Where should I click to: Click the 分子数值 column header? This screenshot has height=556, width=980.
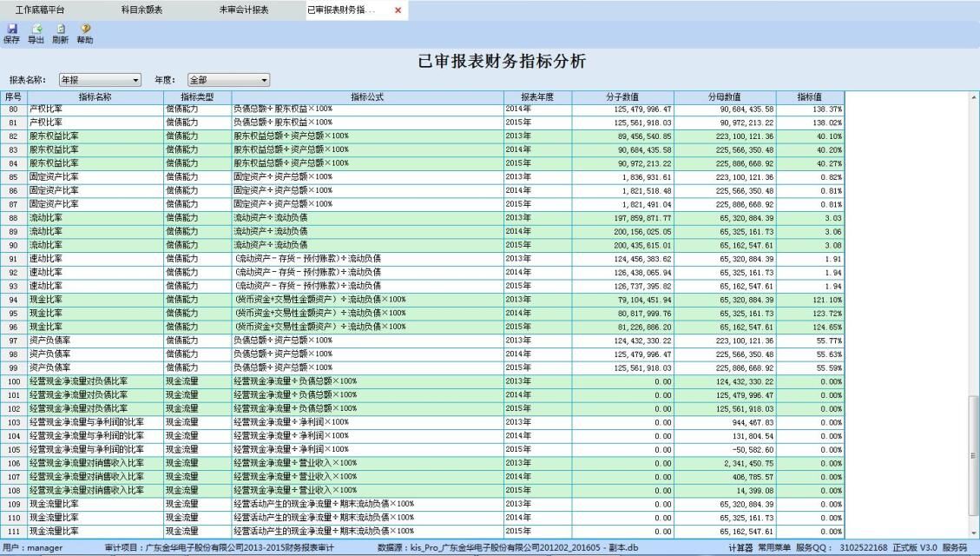[x=622, y=97]
